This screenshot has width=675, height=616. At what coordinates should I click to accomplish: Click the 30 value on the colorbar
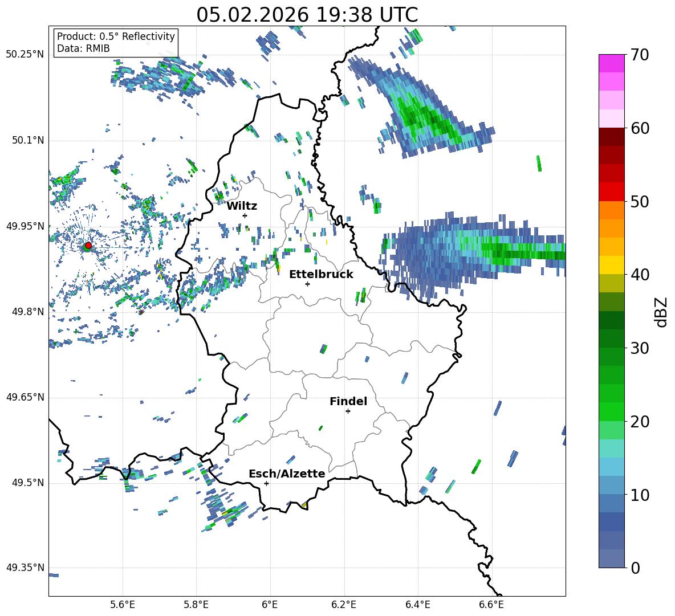coord(639,348)
